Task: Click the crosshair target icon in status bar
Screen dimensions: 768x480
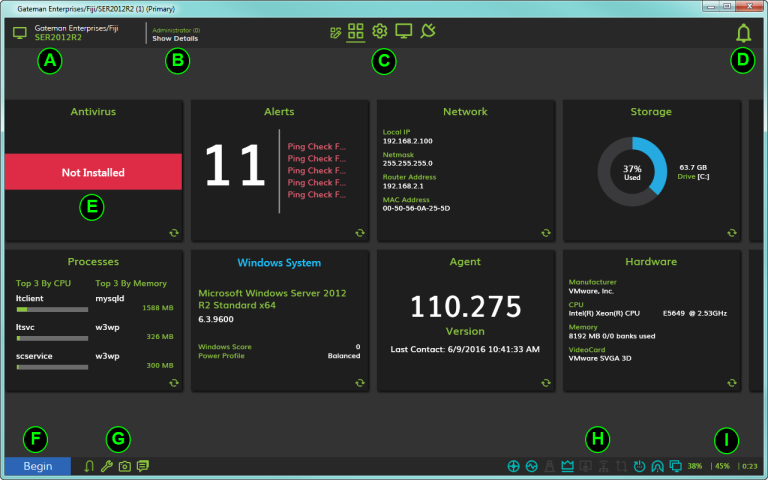Action: pyautogui.click(x=513, y=466)
